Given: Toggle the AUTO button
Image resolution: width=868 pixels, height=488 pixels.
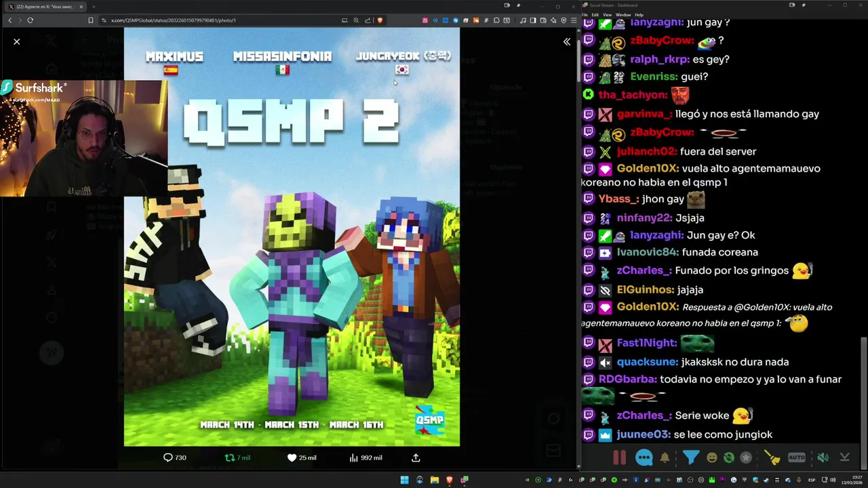Looking at the screenshot, I should (x=797, y=457).
